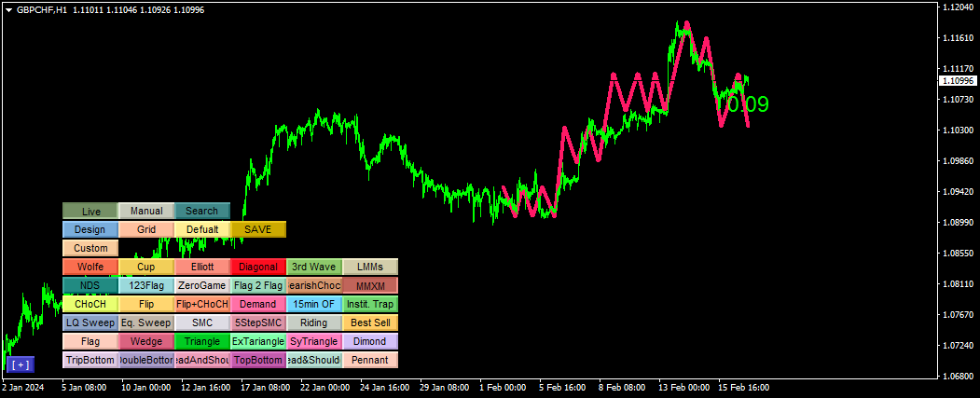Select the TripBottom pattern

90,360
